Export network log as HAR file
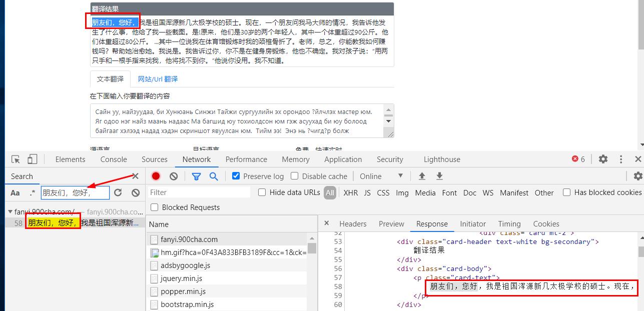 [x=439, y=176]
